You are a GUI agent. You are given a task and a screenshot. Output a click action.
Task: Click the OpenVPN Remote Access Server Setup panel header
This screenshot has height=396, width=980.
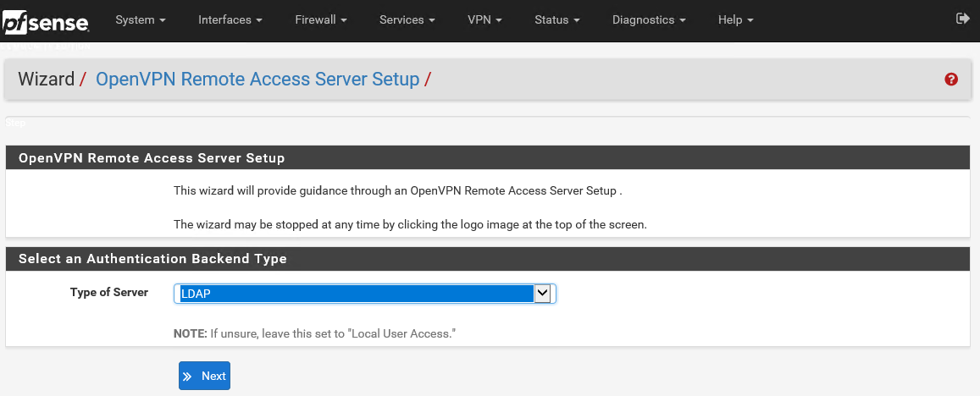(x=152, y=158)
